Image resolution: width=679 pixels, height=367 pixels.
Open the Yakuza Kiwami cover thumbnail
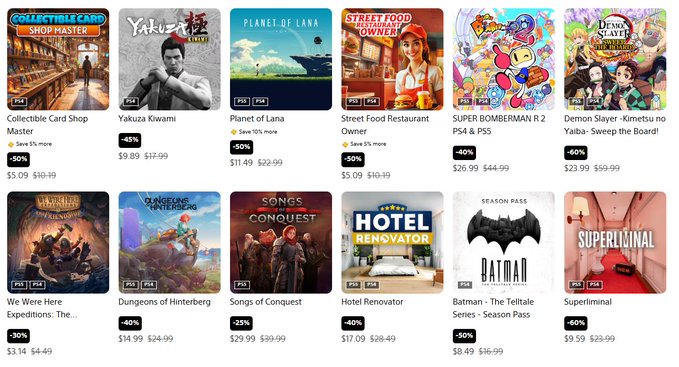[169, 59]
